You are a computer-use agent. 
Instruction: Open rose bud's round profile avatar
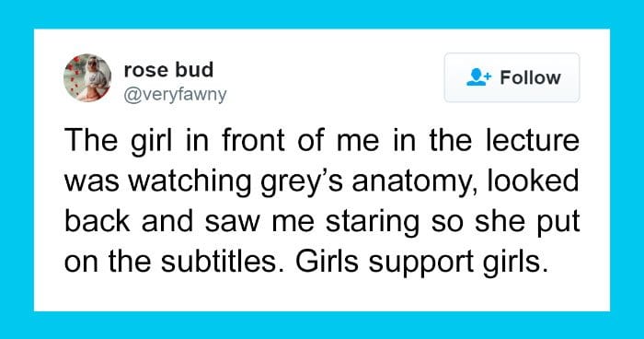(87, 77)
